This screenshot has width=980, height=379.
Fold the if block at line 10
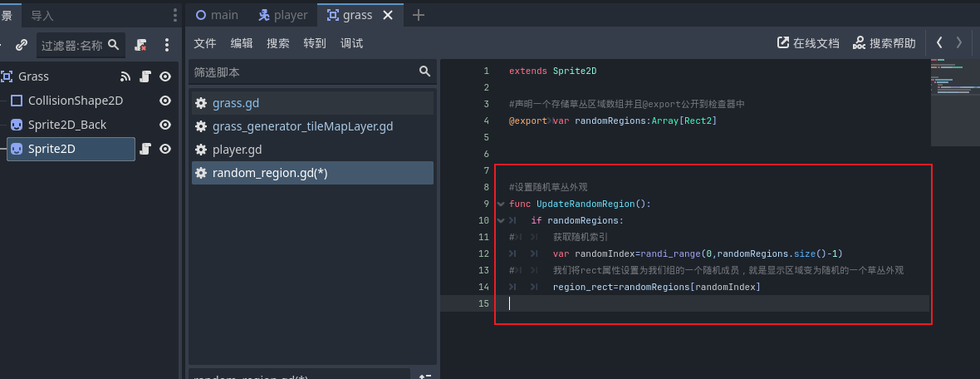coord(501,221)
